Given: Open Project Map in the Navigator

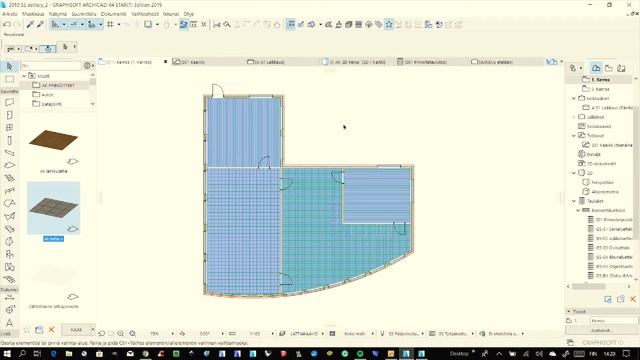Looking at the screenshot, I should click(x=596, y=68).
